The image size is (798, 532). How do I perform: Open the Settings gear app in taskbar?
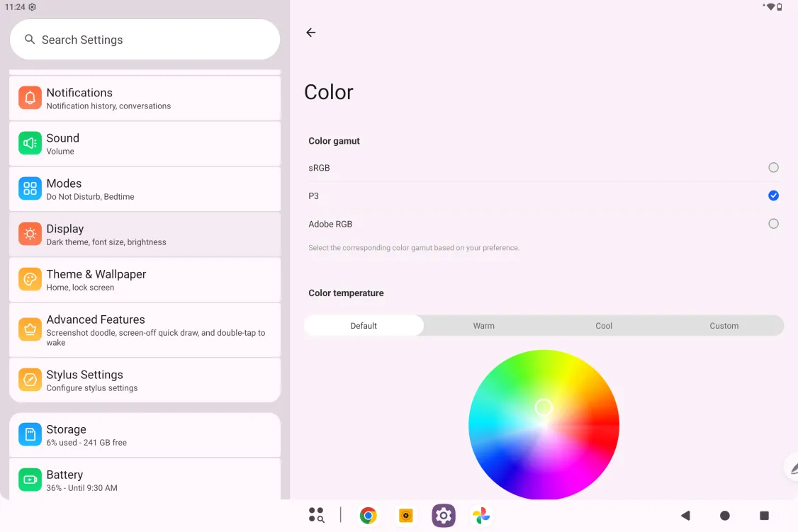443,515
